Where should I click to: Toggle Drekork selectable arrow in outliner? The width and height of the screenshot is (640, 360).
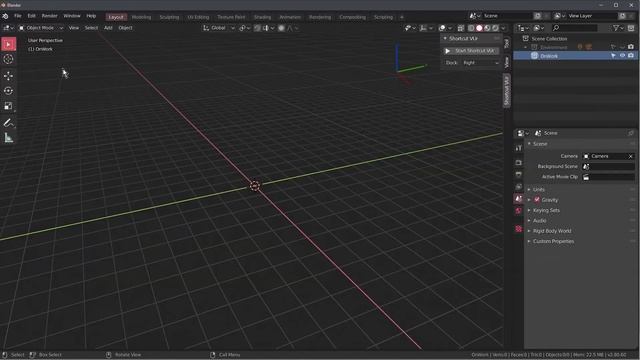[x=613, y=56]
